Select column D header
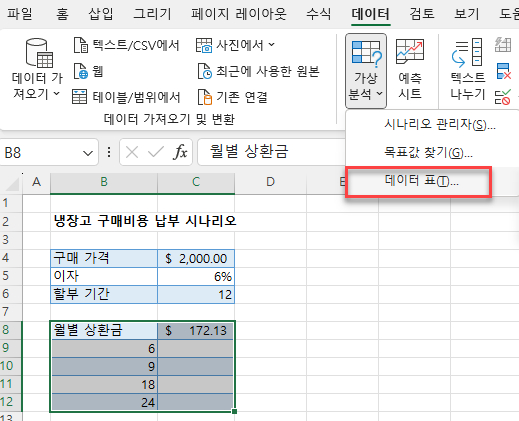The width and height of the screenshot is (519, 421). pos(270,182)
